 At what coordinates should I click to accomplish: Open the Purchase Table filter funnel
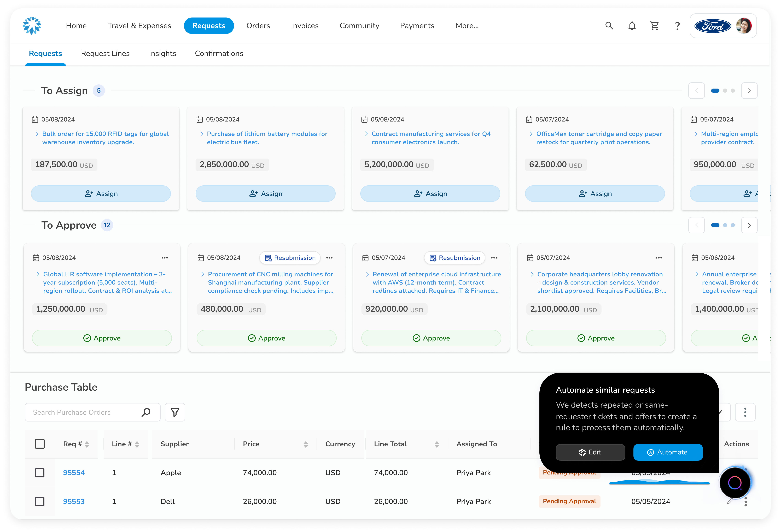(x=175, y=412)
